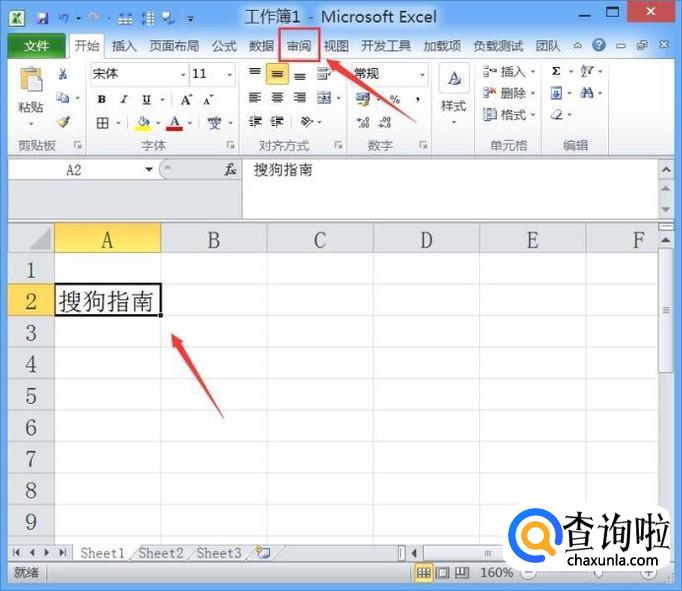Click Merge and Center icon
Image resolution: width=682 pixels, height=591 pixels.
pos(324,98)
